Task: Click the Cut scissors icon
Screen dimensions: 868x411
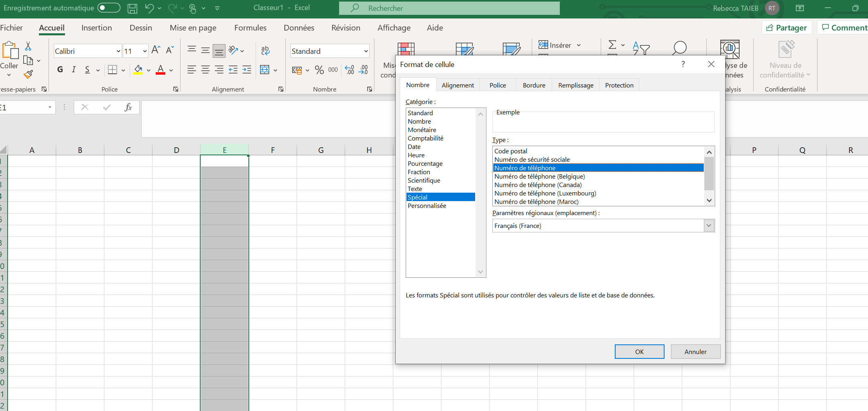Action: (28, 46)
